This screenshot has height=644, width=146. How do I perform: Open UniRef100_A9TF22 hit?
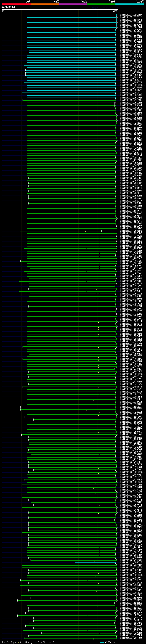[131, 304]
